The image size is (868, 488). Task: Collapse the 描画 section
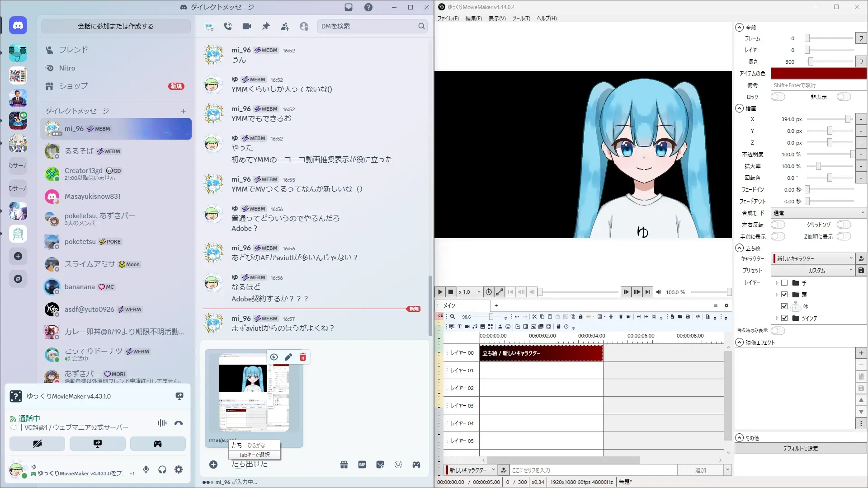pyautogui.click(x=740, y=108)
